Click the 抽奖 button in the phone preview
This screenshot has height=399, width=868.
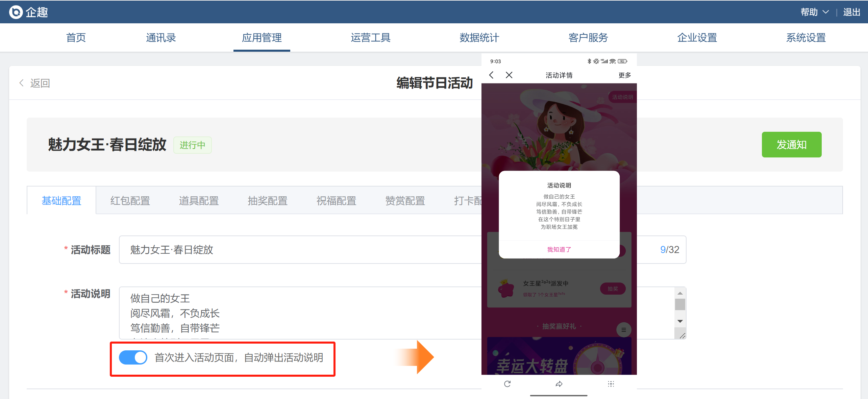612,289
